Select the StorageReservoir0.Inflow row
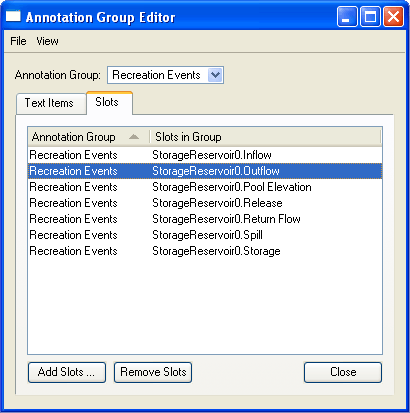This screenshot has height=413, width=410. 205,155
